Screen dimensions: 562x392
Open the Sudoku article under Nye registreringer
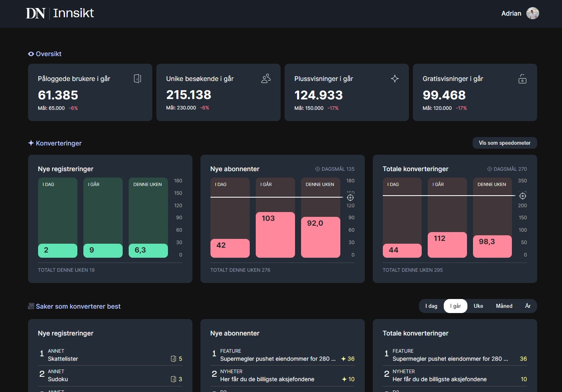coord(58,379)
